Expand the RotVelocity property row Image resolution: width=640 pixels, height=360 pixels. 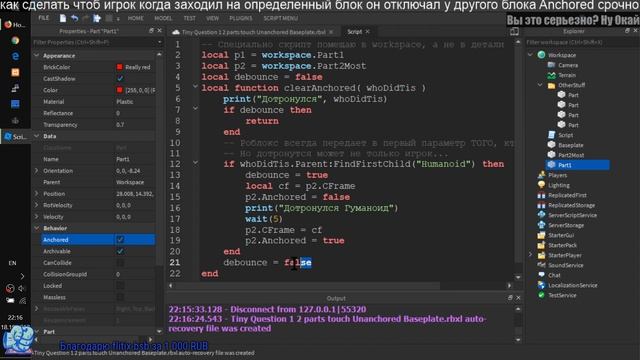pyautogui.click(x=37, y=205)
